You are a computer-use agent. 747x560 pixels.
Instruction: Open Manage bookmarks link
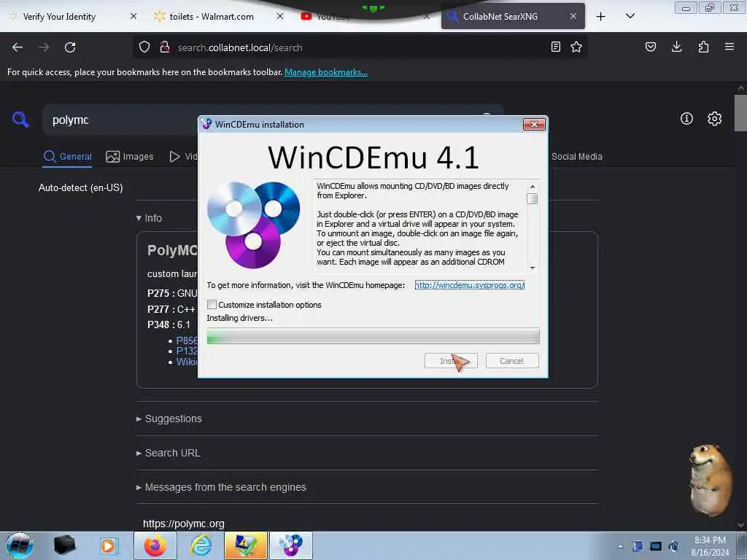[326, 72]
